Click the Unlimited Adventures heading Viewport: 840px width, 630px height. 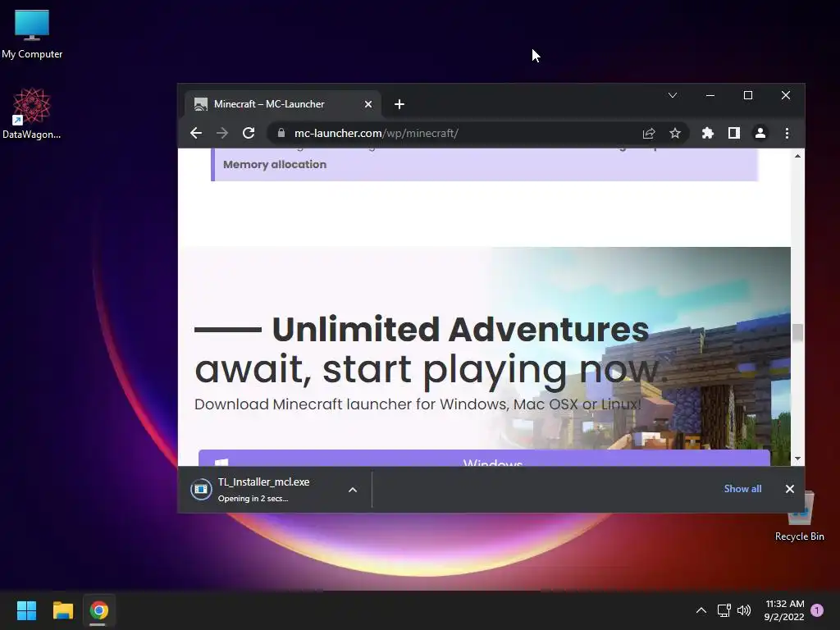pos(460,329)
